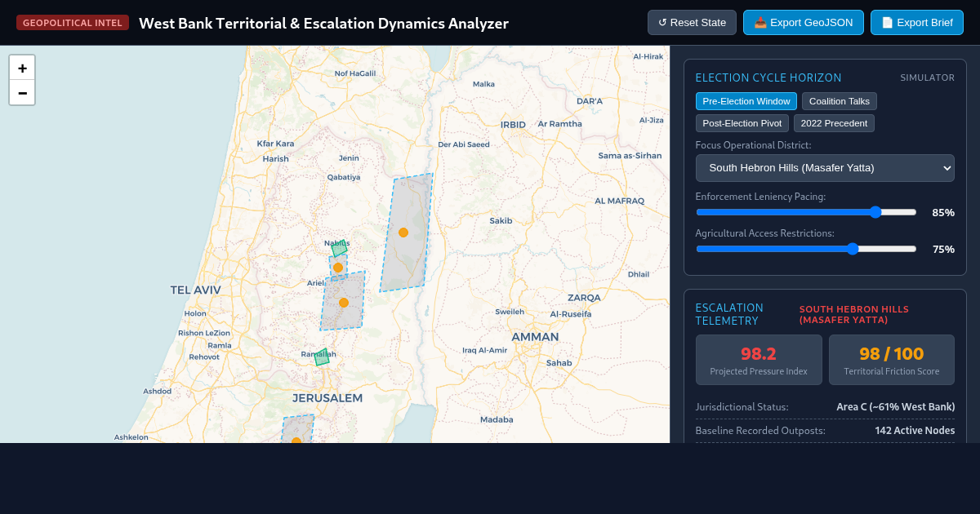This screenshot has width=980, height=514.
Task: Select Pre-Election Window scenario
Action: click(746, 101)
